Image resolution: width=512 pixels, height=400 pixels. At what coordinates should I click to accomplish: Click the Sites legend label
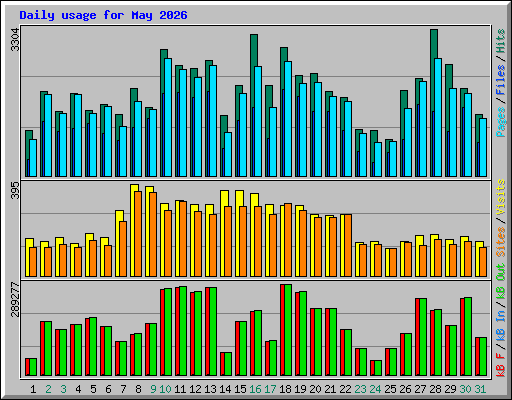click(501, 242)
